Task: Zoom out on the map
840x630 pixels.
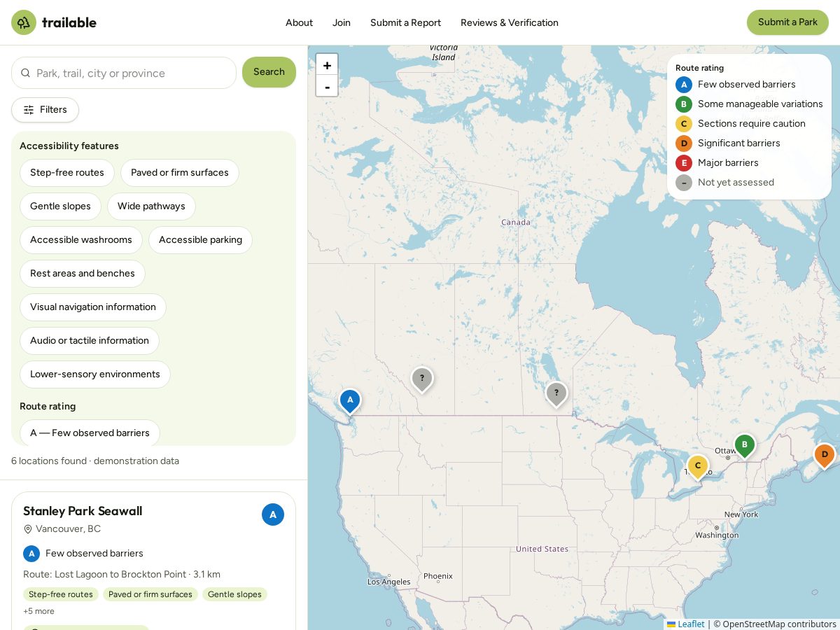Action: point(327,86)
